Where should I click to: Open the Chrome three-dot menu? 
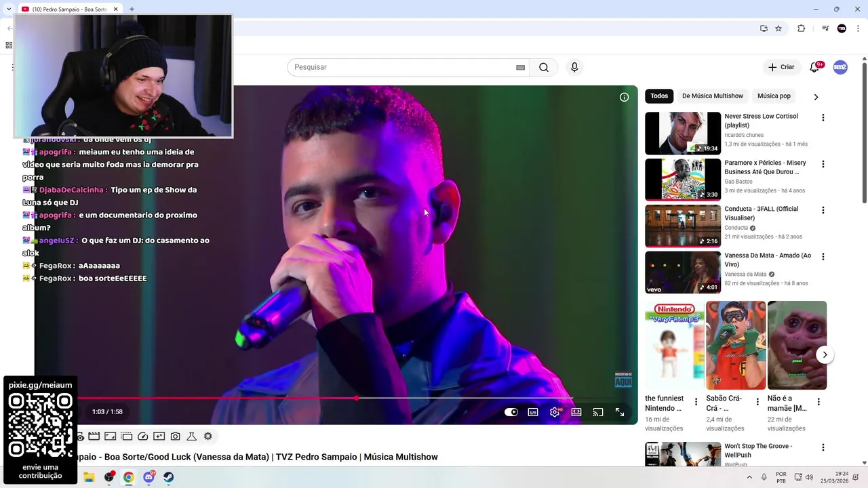point(857,28)
